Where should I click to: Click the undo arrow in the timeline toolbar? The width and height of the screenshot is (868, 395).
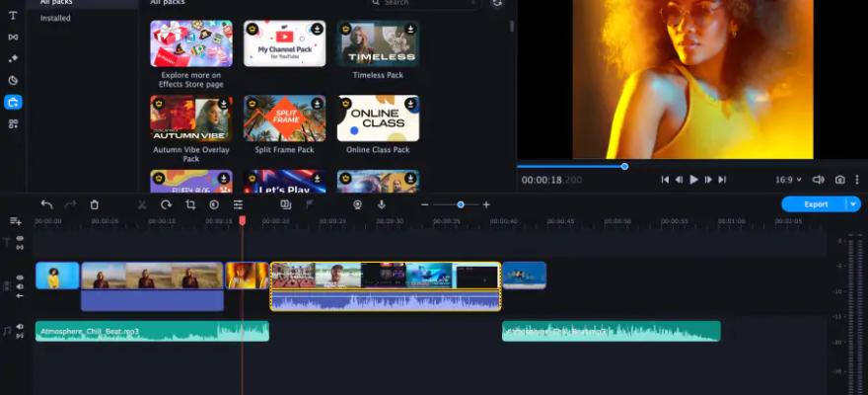point(46,204)
